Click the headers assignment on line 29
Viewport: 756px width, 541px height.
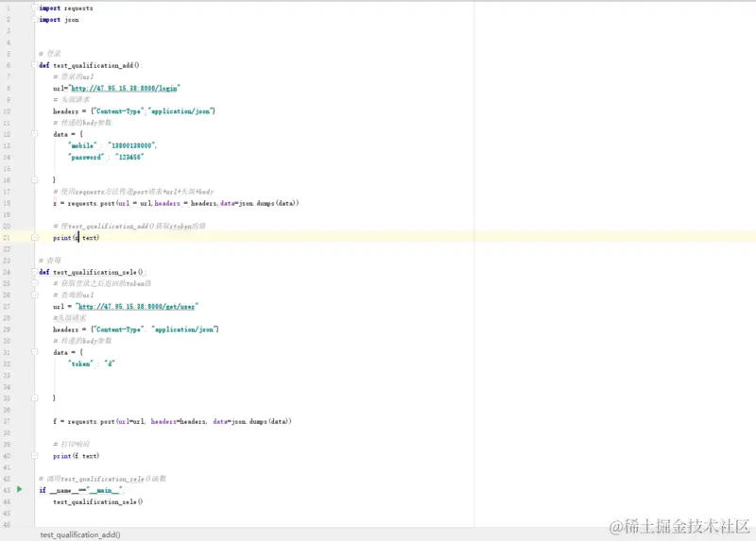click(136, 330)
